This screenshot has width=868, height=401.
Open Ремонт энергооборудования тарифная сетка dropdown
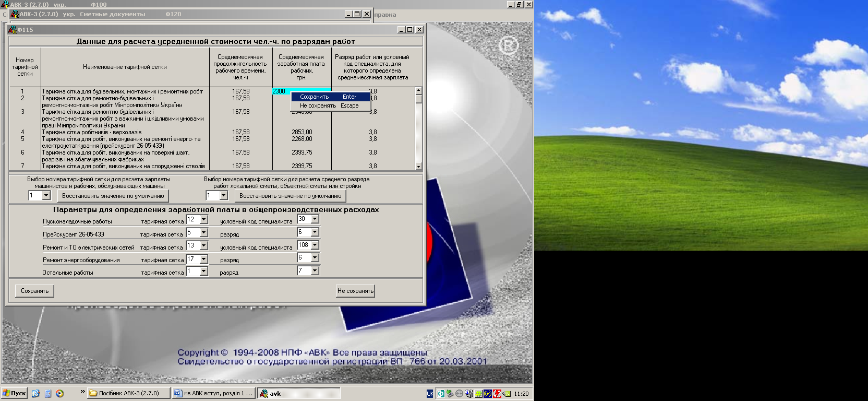click(203, 258)
